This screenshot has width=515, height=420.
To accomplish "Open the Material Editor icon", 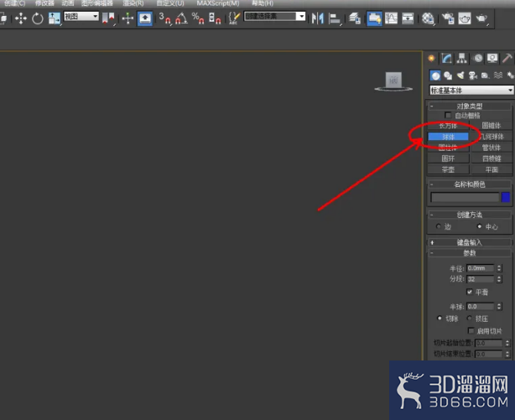I will pyautogui.click(x=428, y=18).
